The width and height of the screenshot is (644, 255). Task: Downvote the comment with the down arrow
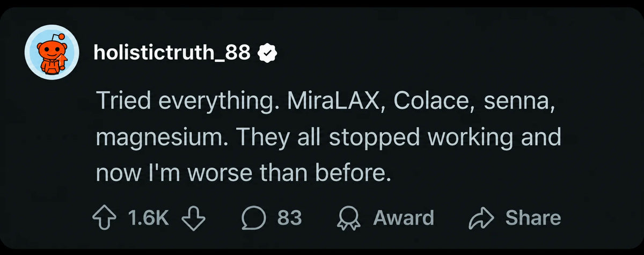[194, 218]
